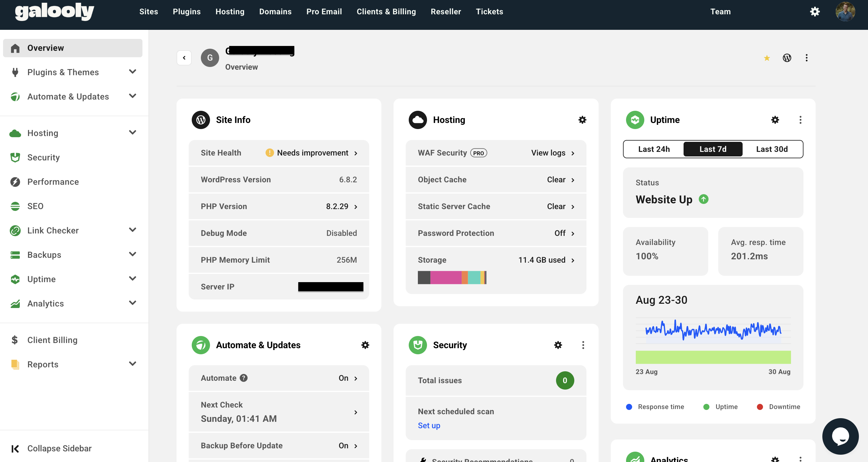The image size is (868, 462).
Task: Expand Plugins & Themes sidebar section
Action: (132, 72)
